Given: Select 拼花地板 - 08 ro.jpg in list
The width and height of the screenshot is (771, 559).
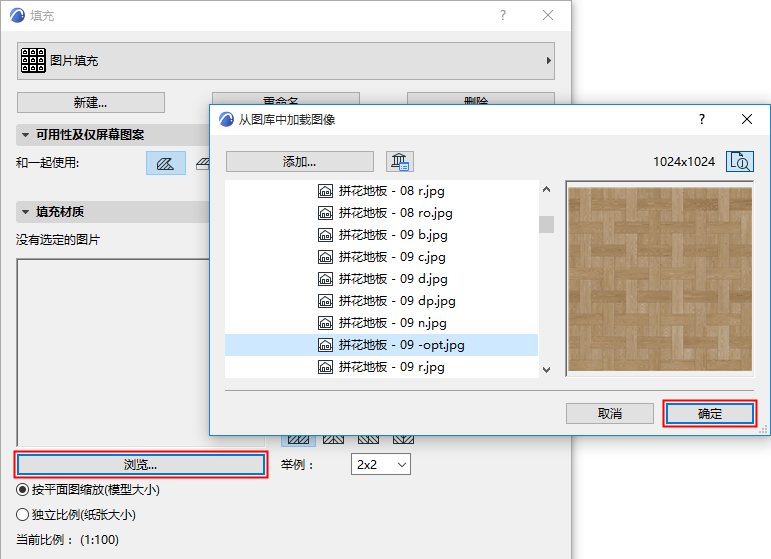Looking at the screenshot, I should pyautogui.click(x=382, y=213).
